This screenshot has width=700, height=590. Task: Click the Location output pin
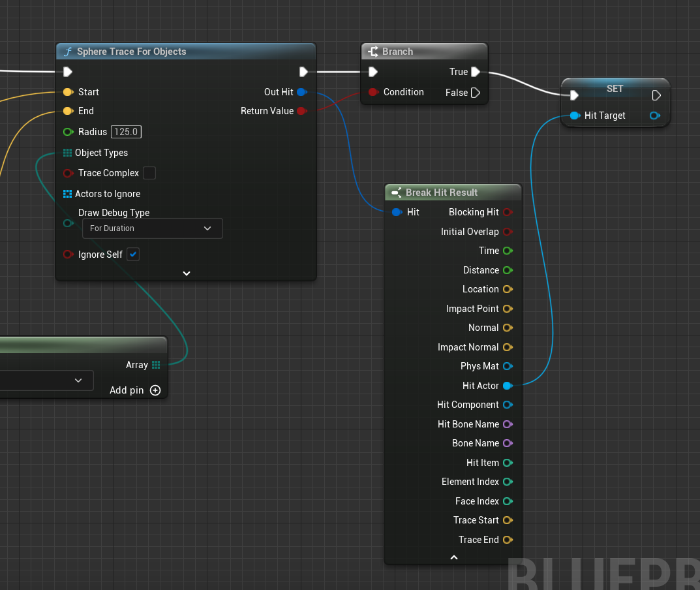coord(508,289)
